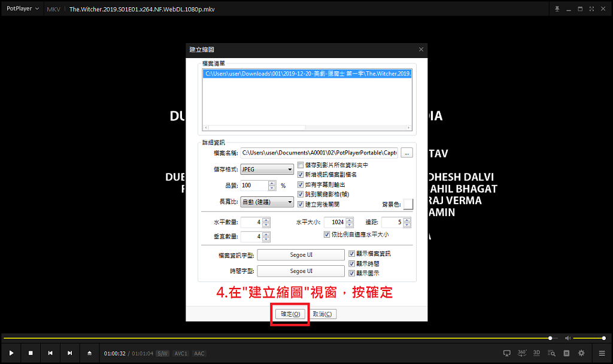Decrease horizontal count 水平數量 spinner
Image resolution: width=613 pixels, height=364 pixels.
[x=266, y=225]
